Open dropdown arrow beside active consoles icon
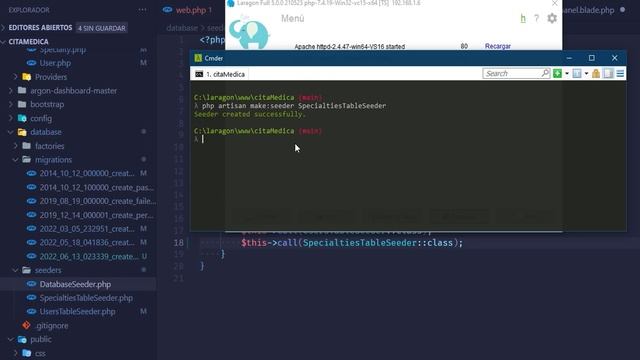Viewport: 640px width, 360px height. click(x=586, y=74)
